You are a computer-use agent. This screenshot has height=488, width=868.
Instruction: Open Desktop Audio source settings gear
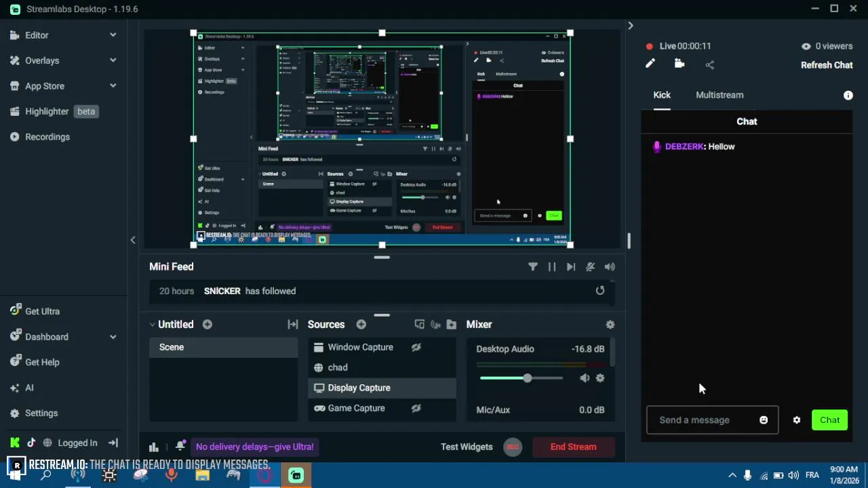pos(600,378)
